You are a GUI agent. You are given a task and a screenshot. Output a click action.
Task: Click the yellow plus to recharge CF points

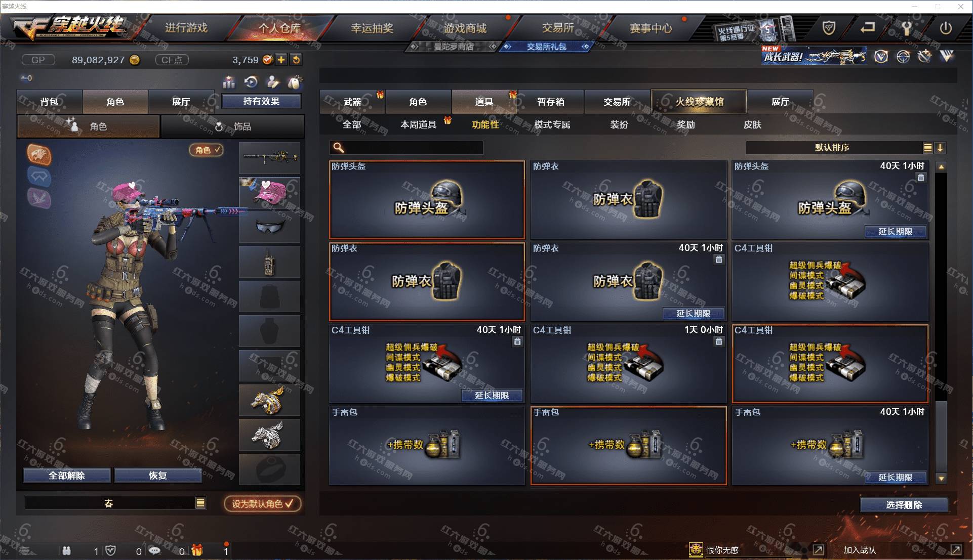coord(281,60)
